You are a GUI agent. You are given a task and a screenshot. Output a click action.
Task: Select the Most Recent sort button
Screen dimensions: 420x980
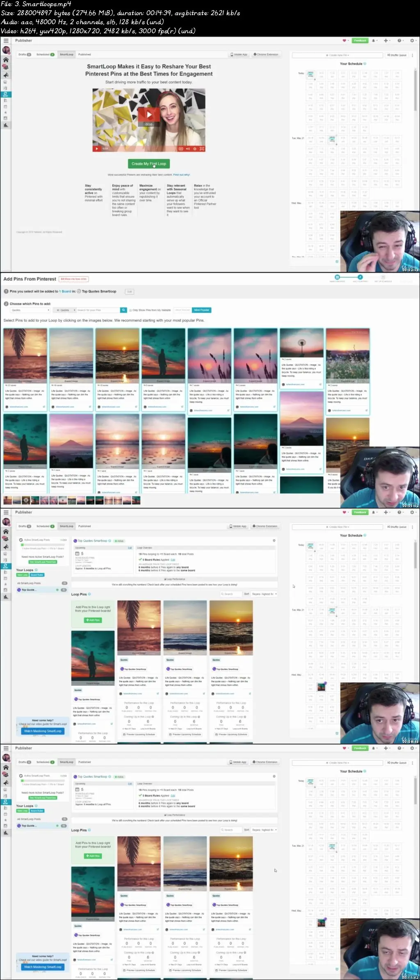click(183, 310)
